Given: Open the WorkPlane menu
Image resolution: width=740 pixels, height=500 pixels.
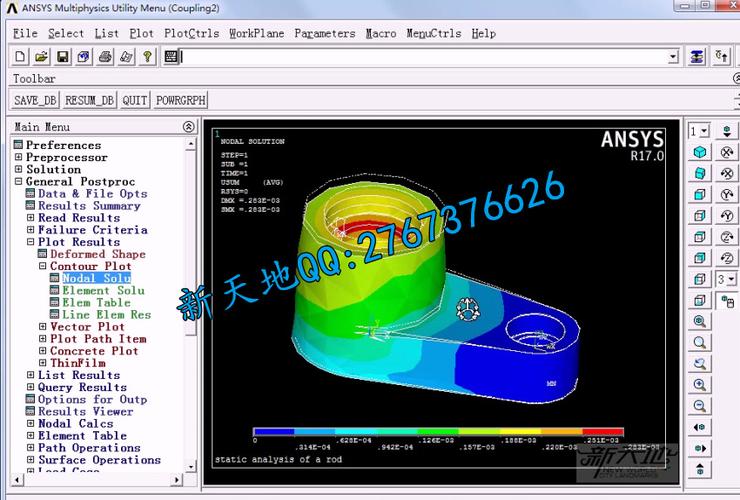Looking at the screenshot, I should point(257,33).
